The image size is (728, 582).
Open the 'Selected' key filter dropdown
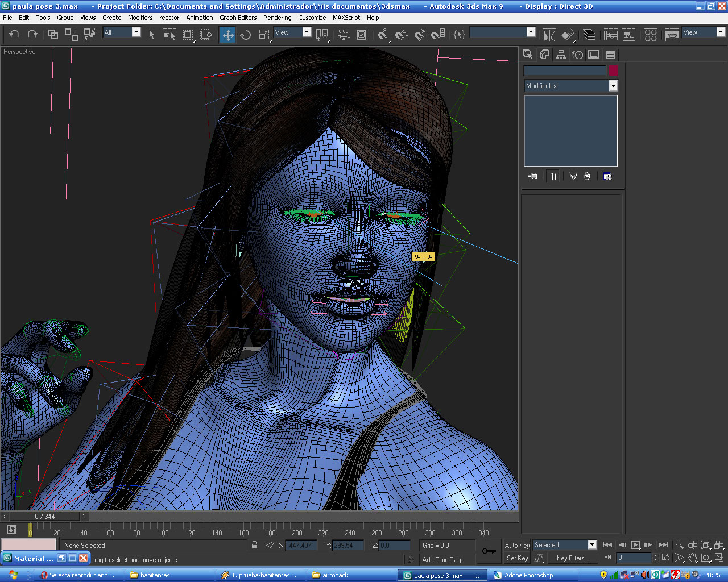tap(592, 545)
